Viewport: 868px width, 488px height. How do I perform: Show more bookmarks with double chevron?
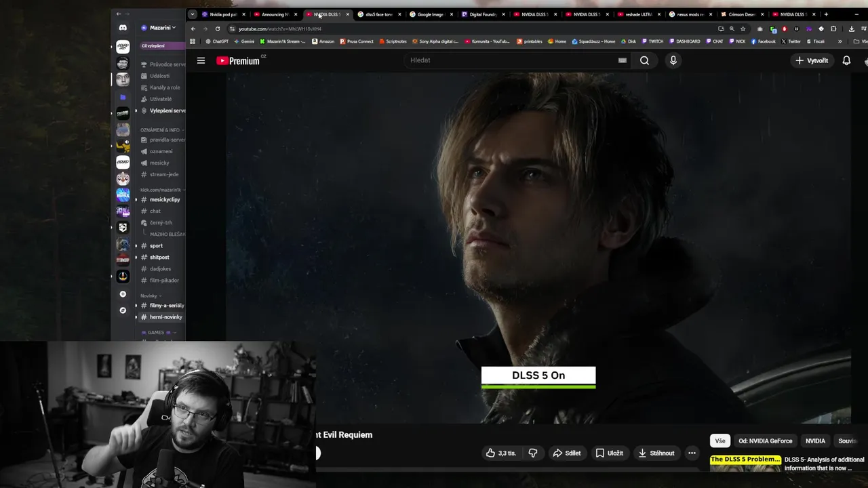point(840,41)
